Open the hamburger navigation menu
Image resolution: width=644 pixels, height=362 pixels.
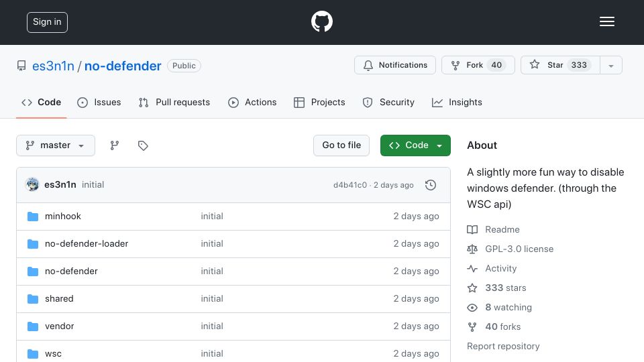606,21
